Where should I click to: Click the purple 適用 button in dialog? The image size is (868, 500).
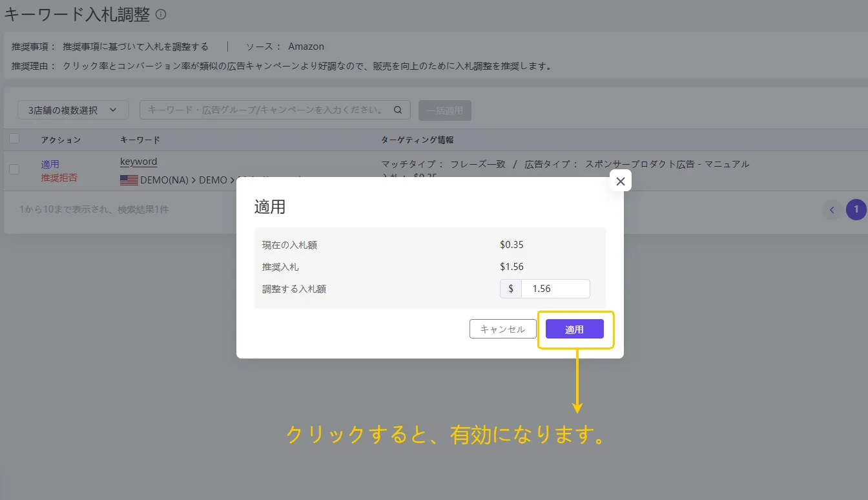(574, 329)
